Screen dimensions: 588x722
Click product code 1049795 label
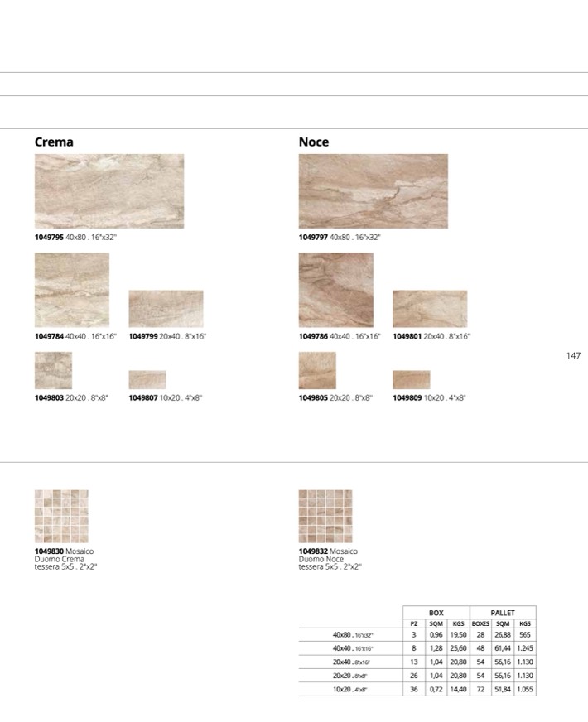(x=49, y=237)
